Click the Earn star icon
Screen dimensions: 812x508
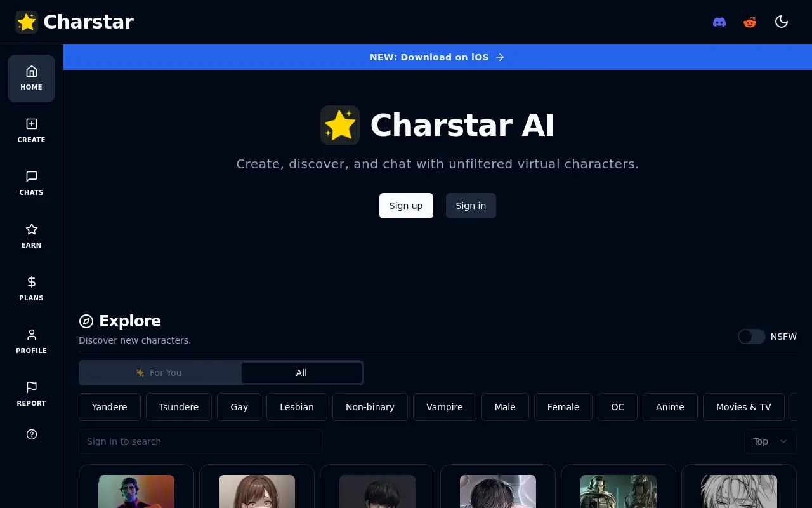(x=31, y=230)
